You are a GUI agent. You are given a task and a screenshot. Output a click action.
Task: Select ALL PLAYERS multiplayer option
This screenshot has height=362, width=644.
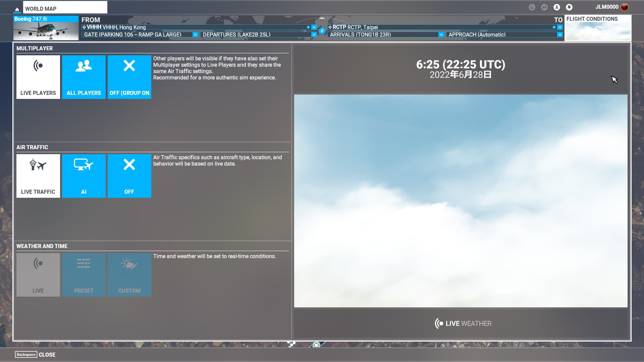[x=84, y=77]
